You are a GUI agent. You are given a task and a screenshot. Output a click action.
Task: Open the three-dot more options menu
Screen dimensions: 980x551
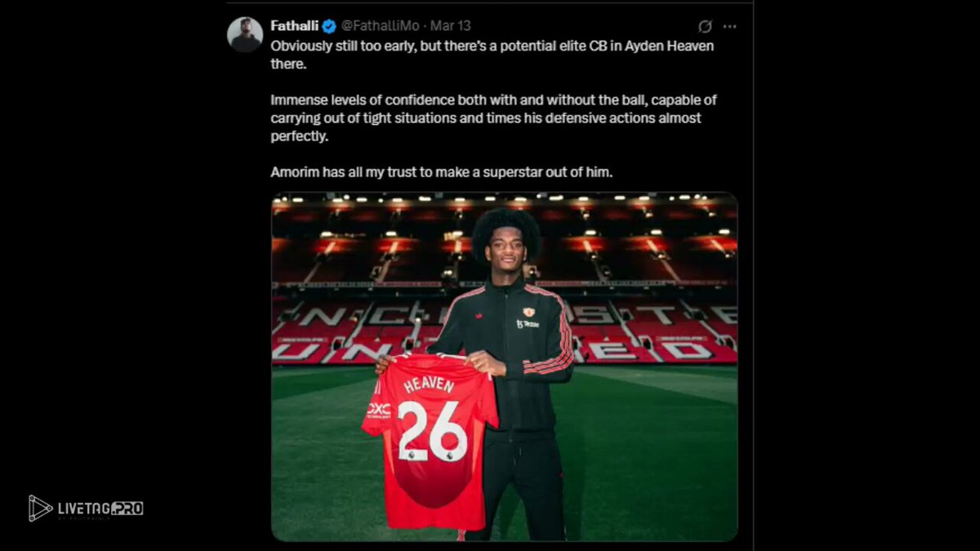(x=728, y=26)
